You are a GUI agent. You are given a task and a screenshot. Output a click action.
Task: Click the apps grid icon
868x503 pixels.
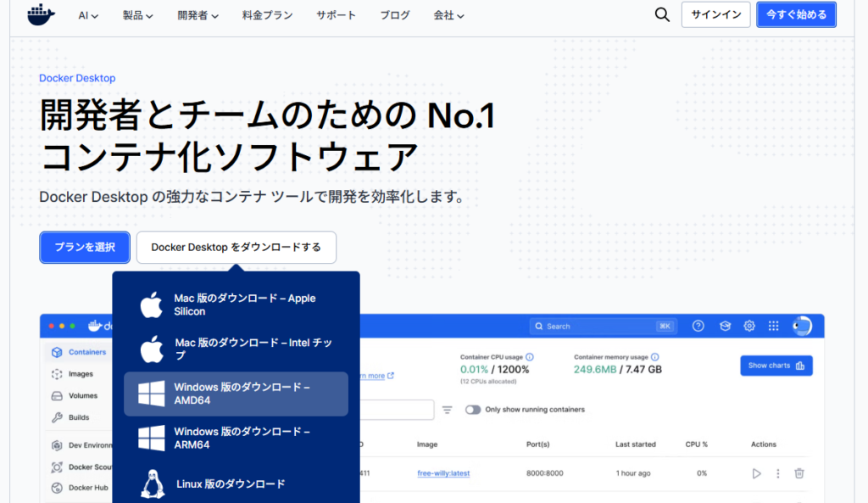point(773,326)
